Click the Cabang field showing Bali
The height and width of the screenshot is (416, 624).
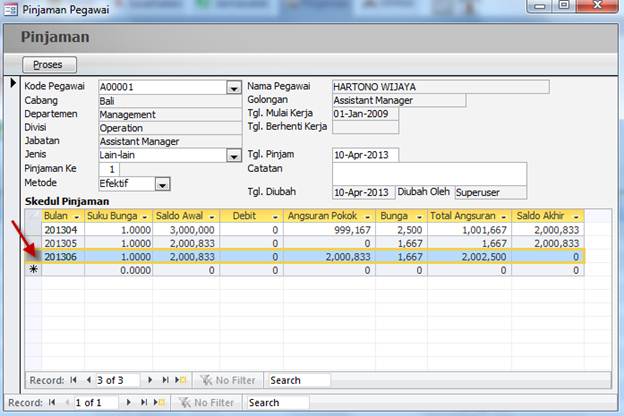coord(170,101)
